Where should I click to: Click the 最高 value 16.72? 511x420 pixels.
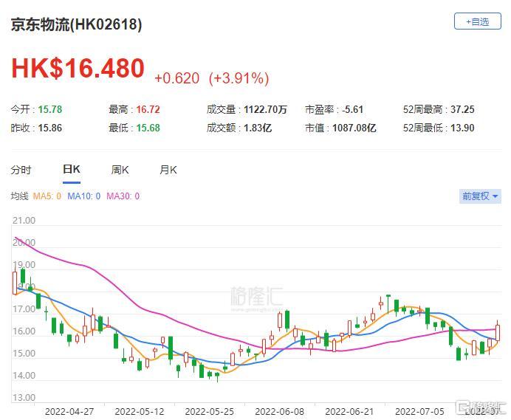click(x=148, y=109)
